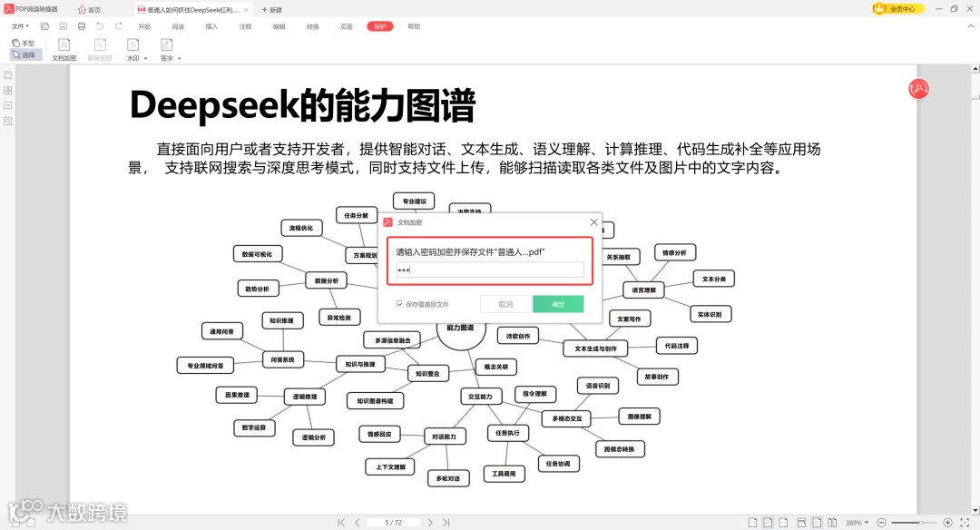Screen dimensions: 980x530
Task: Open the 389% zoom level dropdown
Action: click(x=857, y=523)
